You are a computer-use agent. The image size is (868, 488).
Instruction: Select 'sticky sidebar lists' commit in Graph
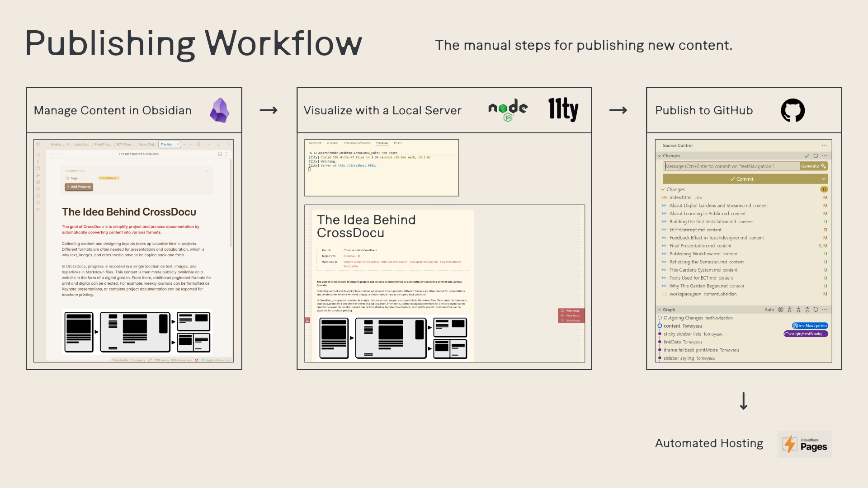[x=682, y=334]
